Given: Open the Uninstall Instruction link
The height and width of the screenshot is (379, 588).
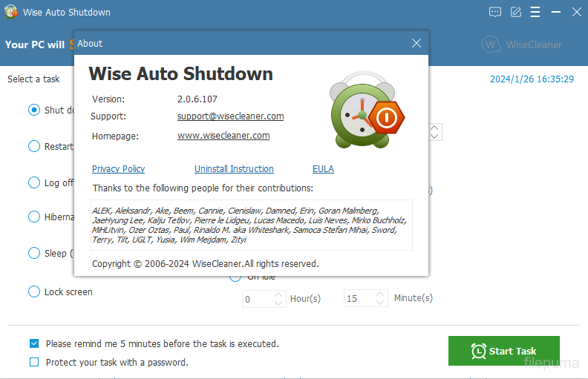Looking at the screenshot, I should (x=234, y=169).
